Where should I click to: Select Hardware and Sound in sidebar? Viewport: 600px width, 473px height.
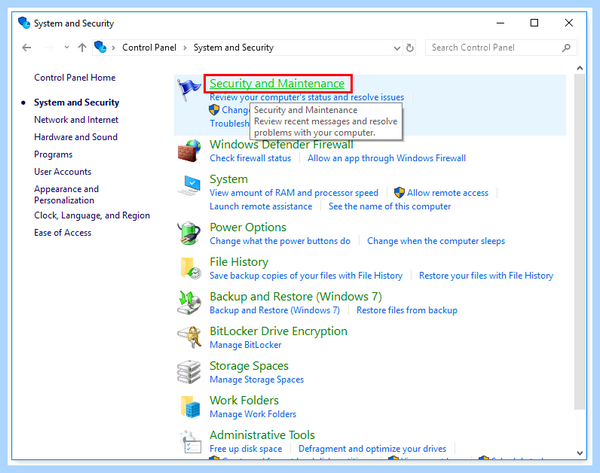pyautogui.click(x=76, y=137)
